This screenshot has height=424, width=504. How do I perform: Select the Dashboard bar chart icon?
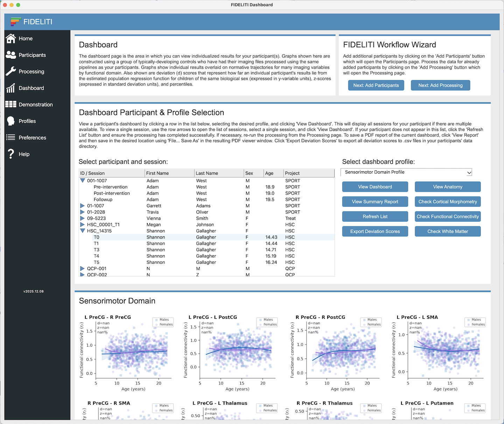[11, 88]
